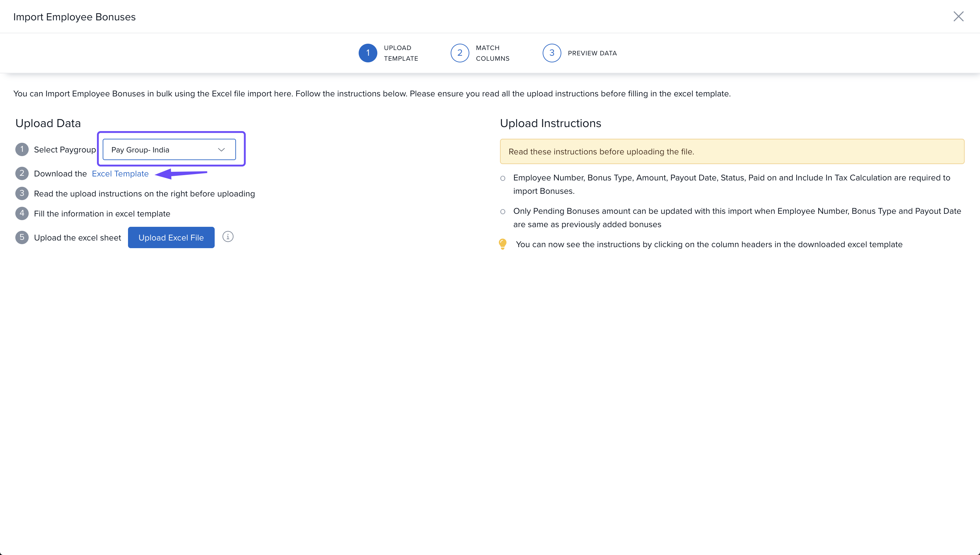Image resolution: width=980 pixels, height=555 pixels.
Task: Click the info icon beside Upload Excel File
Action: tap(228, 237)
